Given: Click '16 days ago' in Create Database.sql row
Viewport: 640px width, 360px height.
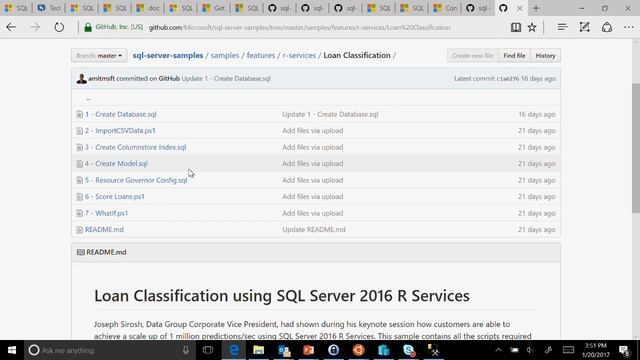Looking at the screenshot, I should (x=537, y=114).
